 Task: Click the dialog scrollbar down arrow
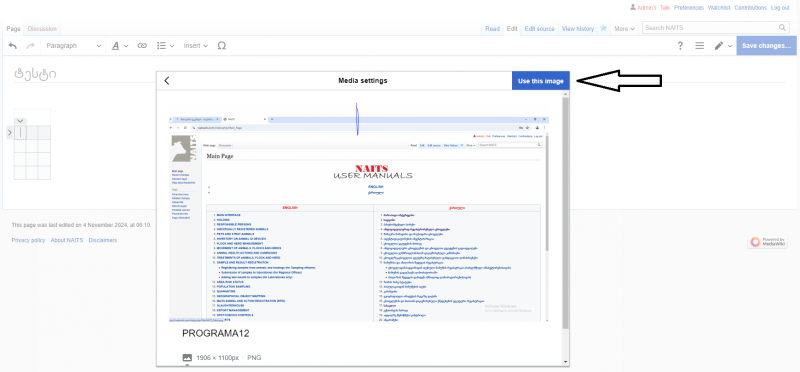point(565,362)
